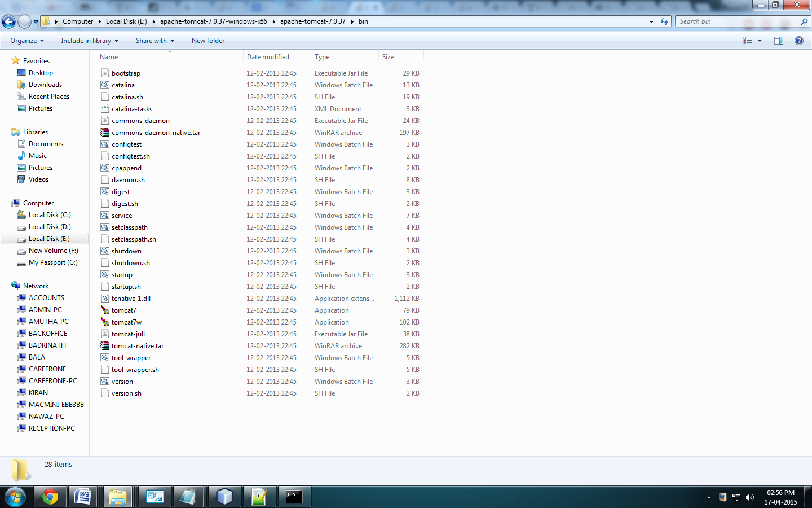The width and height of the screenshot is (812, 508).
Task: Open Microsoft Word from the taskbar
Action: click(83, 497)
